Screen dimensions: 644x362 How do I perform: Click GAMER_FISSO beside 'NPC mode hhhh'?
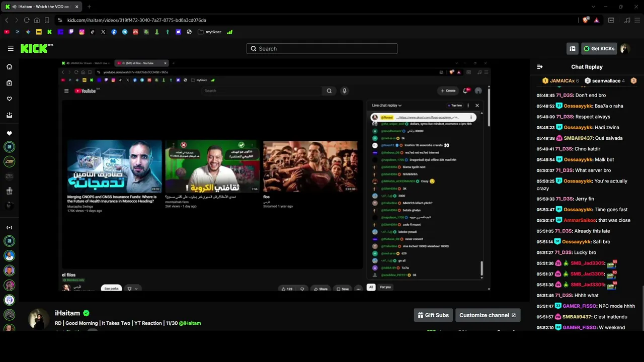pos(579,306)
